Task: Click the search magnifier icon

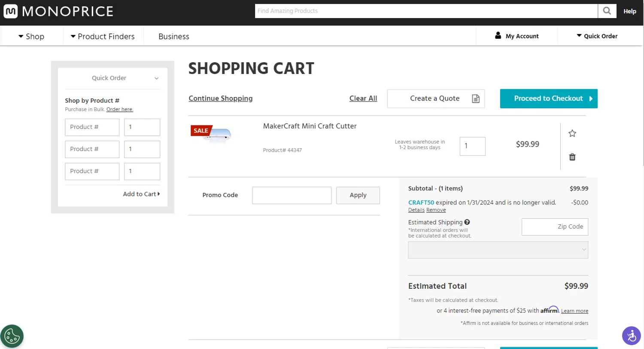Action: point(607,11)
